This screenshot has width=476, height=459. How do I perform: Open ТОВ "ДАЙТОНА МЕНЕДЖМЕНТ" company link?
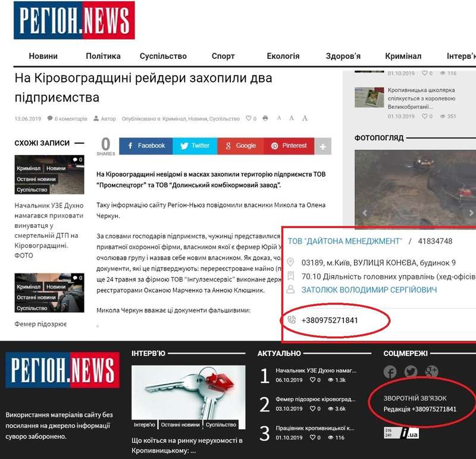(x=345, y=241)
